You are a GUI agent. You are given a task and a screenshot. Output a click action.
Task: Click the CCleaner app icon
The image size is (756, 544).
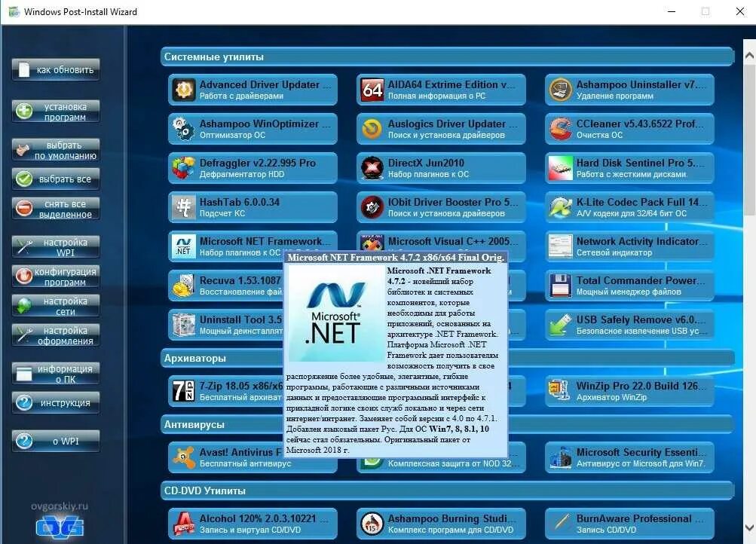click(x=560, y=129)
